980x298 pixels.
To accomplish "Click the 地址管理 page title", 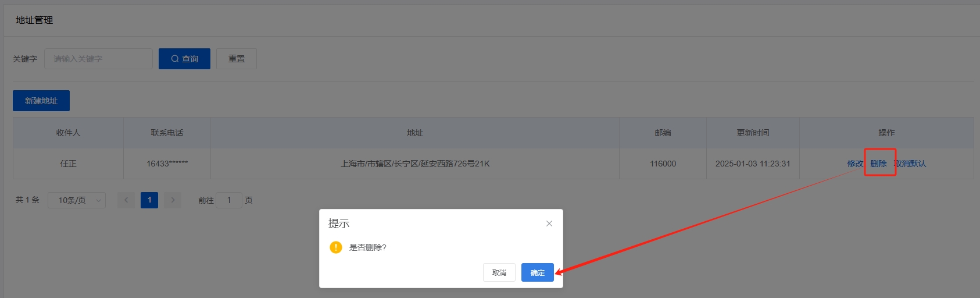I will point(34,20).
